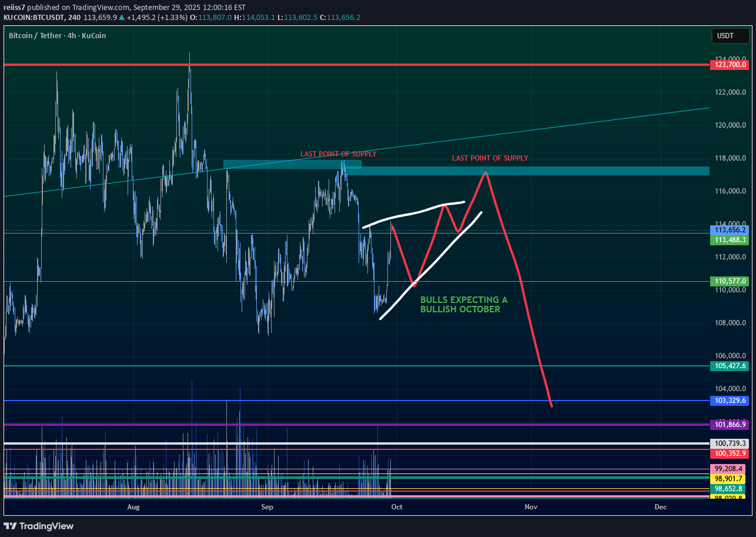The width and height of the screenshot is (756, 537).
Task: Select the blue 103,329.6 price label
Action: pyautogui.click(x=730, y=401)
